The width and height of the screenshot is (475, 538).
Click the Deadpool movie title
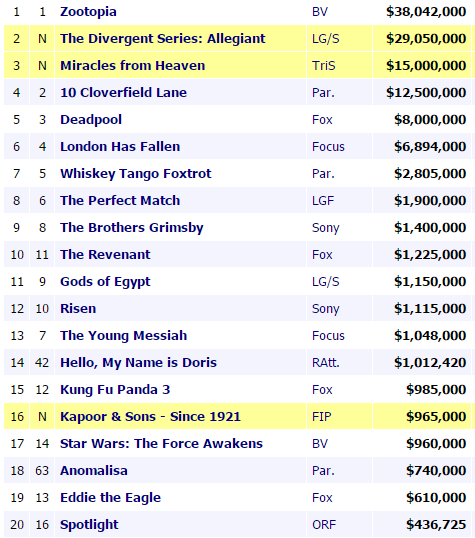[x=91, y=120]
